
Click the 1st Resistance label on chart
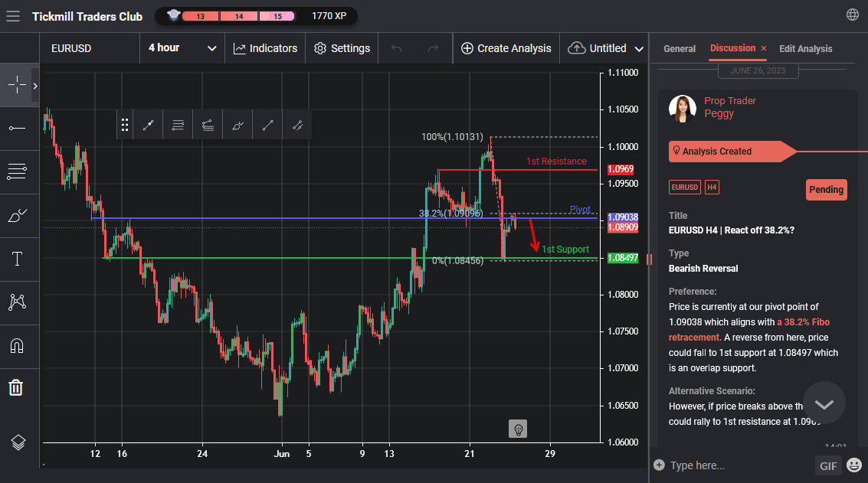pyautogui.click(x=555, y=161)
